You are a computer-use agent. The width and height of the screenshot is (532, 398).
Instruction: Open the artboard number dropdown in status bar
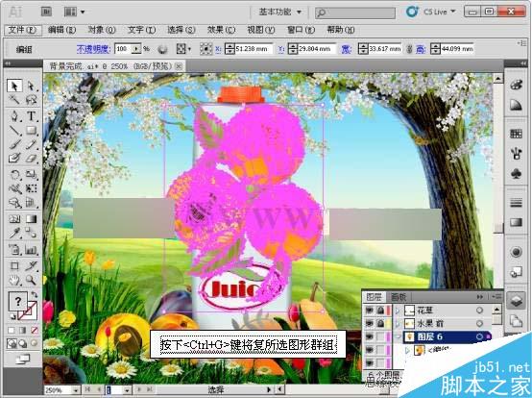tap(127, 390)
